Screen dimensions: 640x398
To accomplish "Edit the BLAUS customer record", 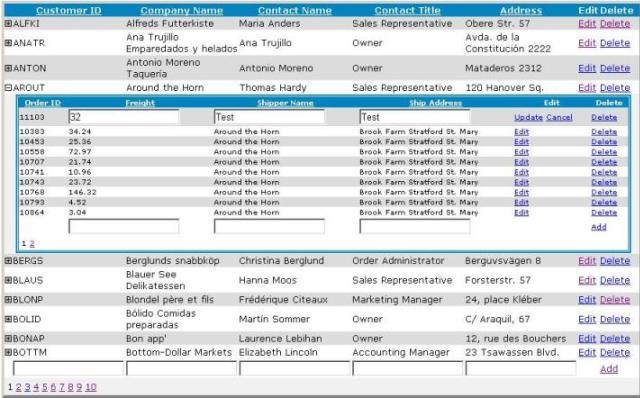I will (587, 280).
